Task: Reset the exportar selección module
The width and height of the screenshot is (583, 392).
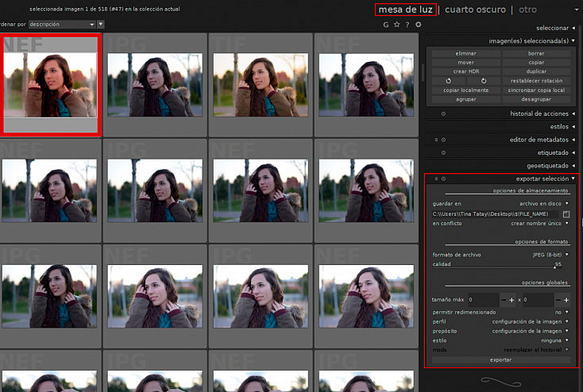Action: [443, 179]
